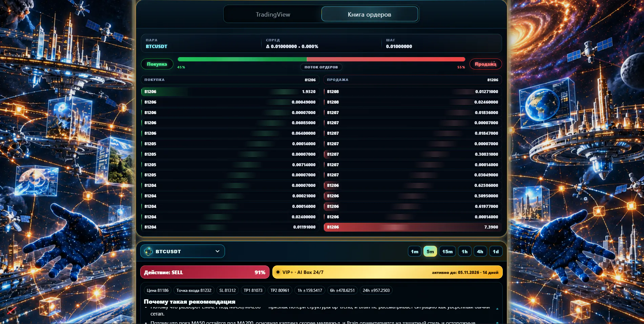This screenshot has height=324, width=644.
Task: Click the Продажа button
Action: pos(485,64)
